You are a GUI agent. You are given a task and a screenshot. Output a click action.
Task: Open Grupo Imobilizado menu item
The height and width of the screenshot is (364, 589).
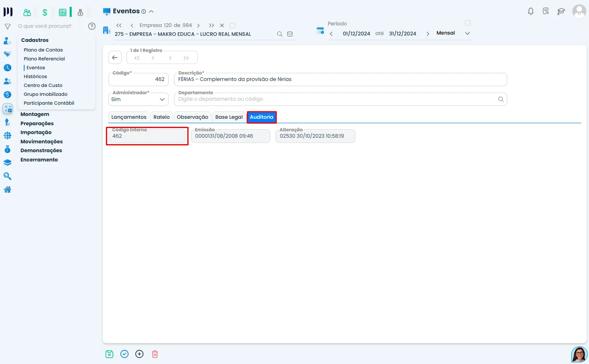pyautogui.click(x=46, y=94)
